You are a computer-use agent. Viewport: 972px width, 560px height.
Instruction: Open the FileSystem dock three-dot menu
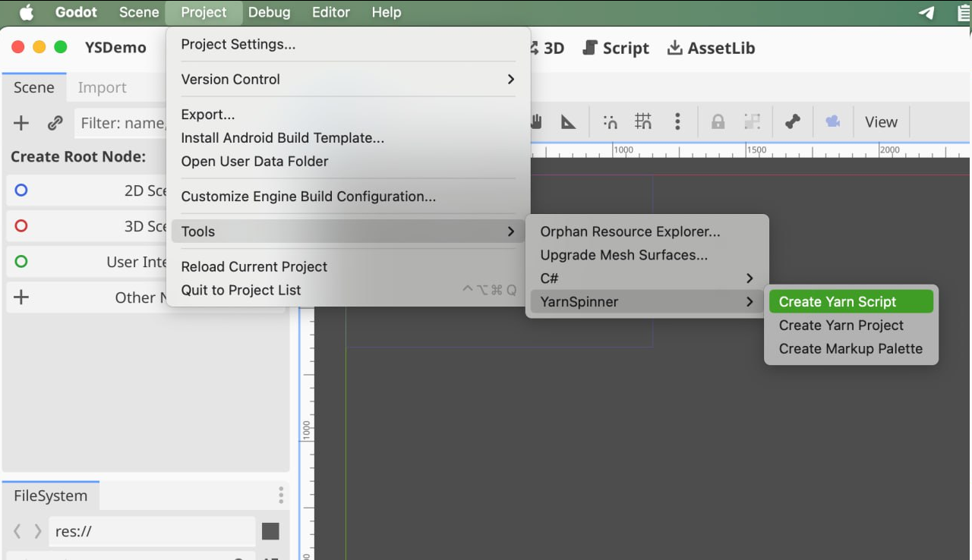(x=281, y=496)
